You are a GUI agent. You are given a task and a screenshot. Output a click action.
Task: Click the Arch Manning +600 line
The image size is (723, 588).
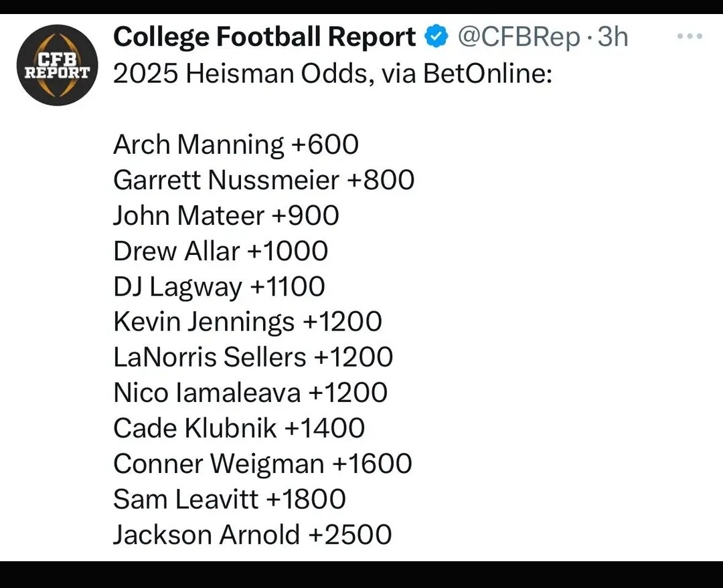236,144
